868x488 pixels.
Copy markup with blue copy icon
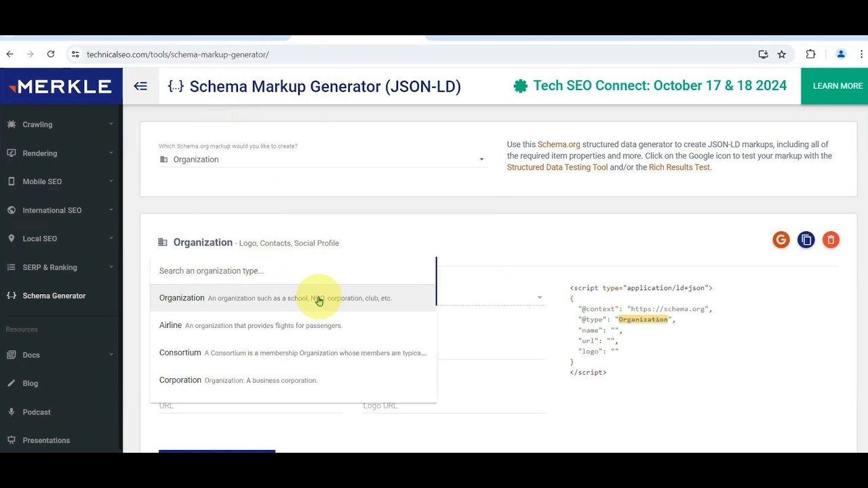point(806,240)
